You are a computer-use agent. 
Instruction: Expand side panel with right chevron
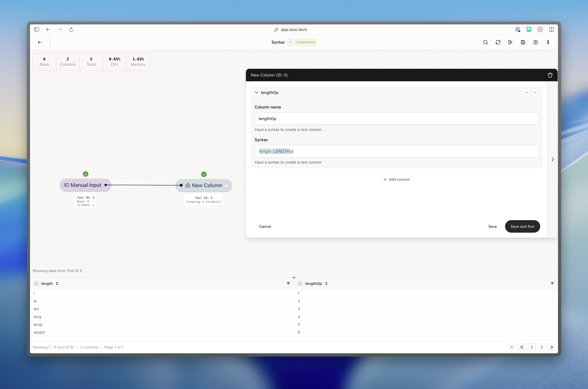click(553, 159)
